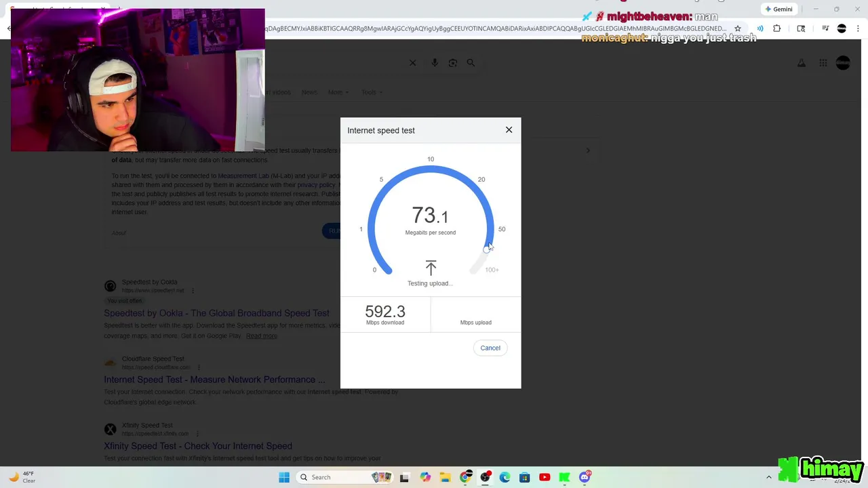The height and width of the screenshot is (488, 868).
Task: Open 'Speedtest by Ookla' result link
Action: point(216,313)
